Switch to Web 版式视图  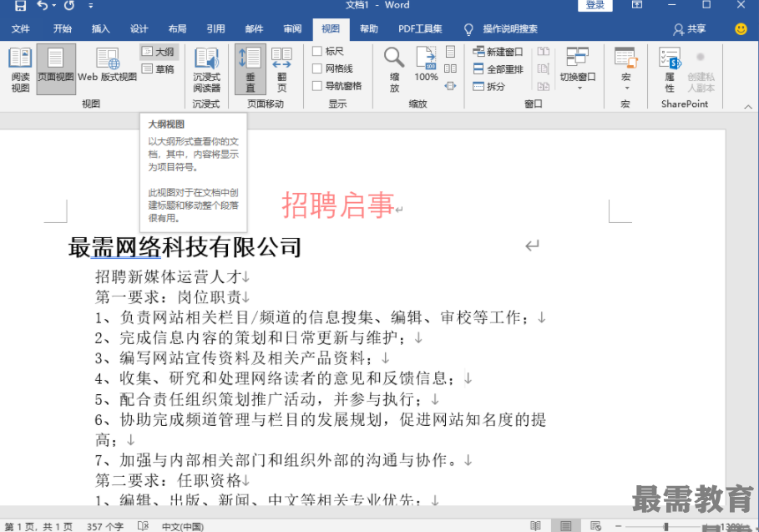[108, 65]
